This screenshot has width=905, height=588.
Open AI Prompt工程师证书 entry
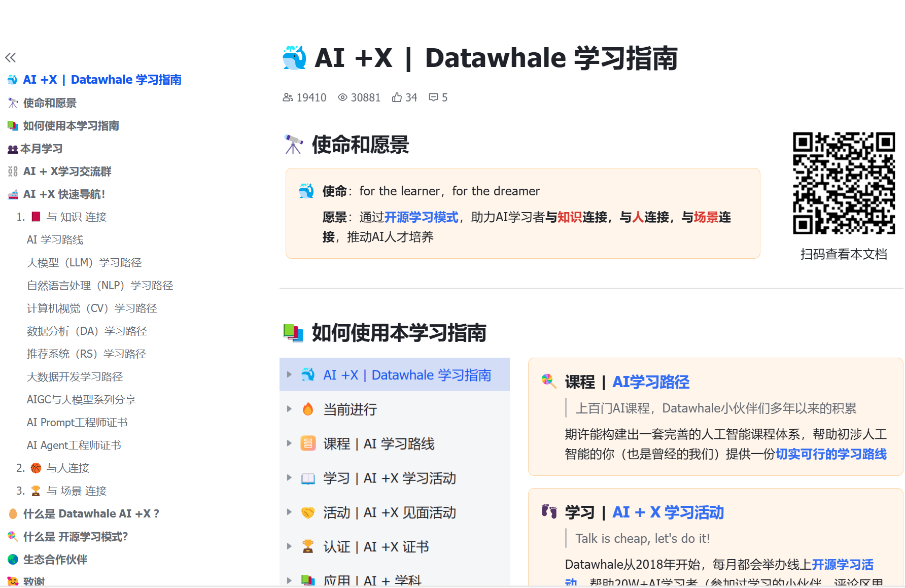pyautogui.click(x=77, y=423)
